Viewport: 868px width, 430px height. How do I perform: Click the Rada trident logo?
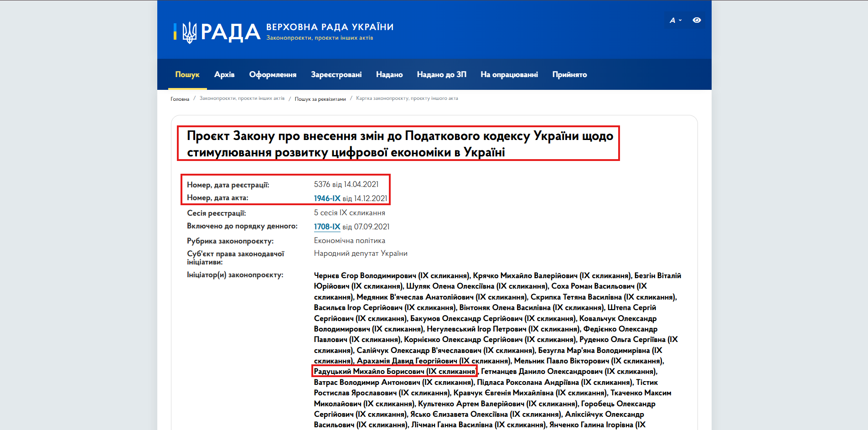[189, 32]
